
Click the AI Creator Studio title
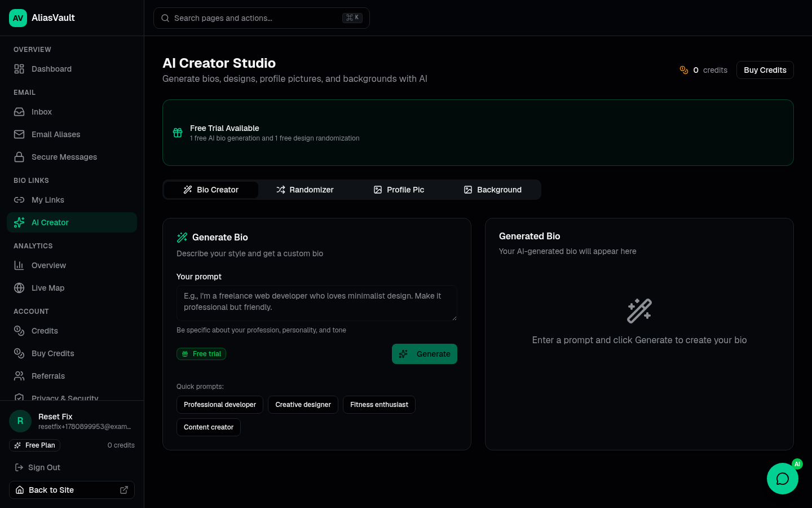coord(219,63)
